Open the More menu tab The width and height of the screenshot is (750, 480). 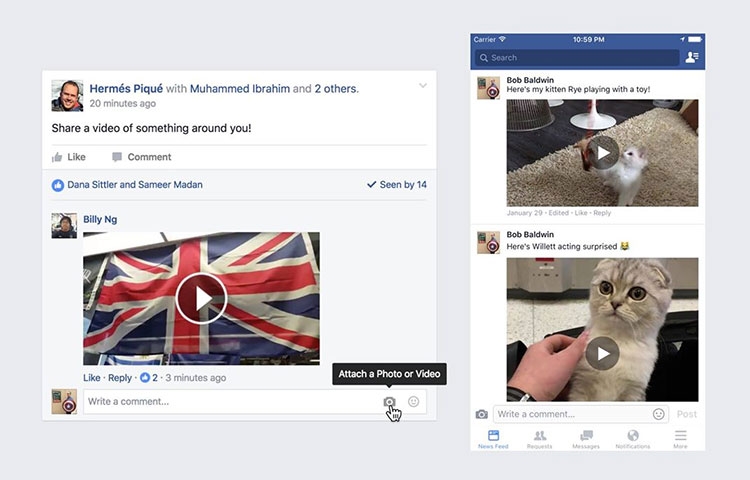pos(680,439)
